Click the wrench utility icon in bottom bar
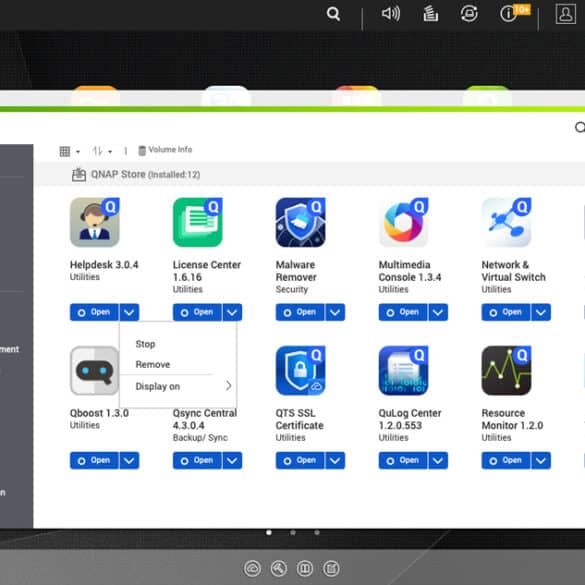This screenshot has height=585, width=585. point(279,569)
